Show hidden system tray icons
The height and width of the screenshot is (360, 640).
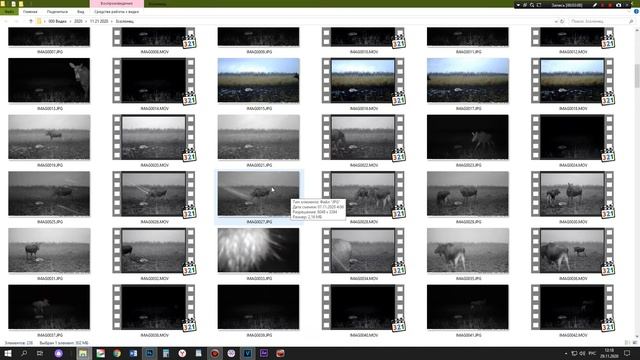click(566, 353)
